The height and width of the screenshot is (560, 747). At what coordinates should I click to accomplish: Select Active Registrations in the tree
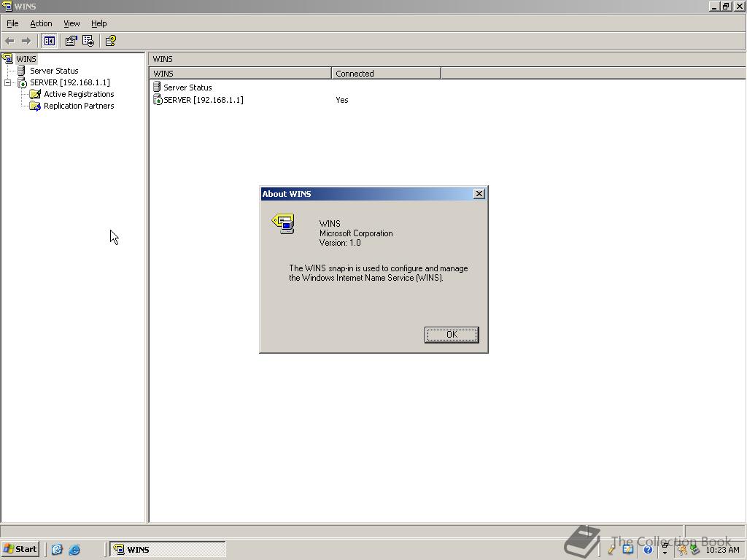click(x=79, y=94)
